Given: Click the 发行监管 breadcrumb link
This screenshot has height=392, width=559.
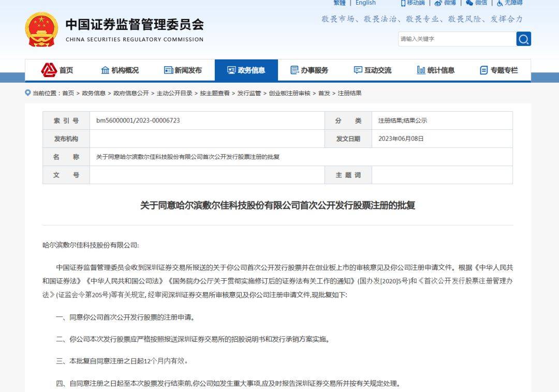Looking at the screenshot, I should 249,93.
